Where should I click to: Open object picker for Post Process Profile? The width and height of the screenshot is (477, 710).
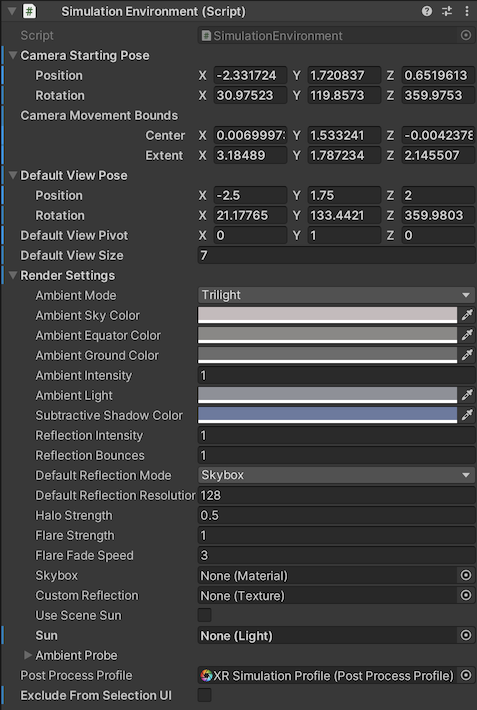tap(466, 676)
